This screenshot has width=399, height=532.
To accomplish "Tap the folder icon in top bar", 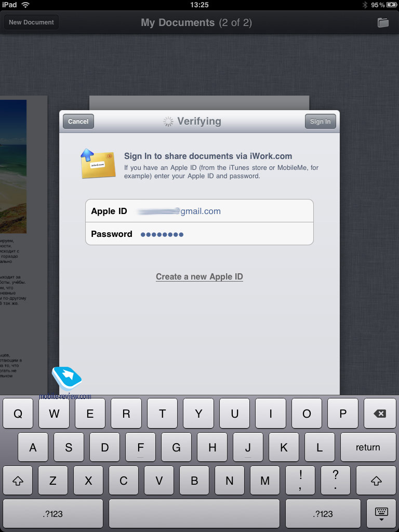I will 383,22.
